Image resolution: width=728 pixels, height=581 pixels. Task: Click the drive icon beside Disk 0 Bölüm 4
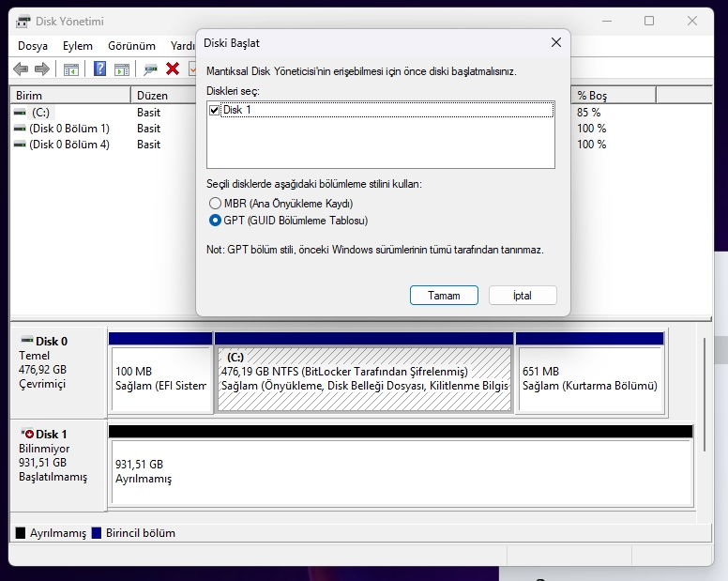click(x=20, y=145)
